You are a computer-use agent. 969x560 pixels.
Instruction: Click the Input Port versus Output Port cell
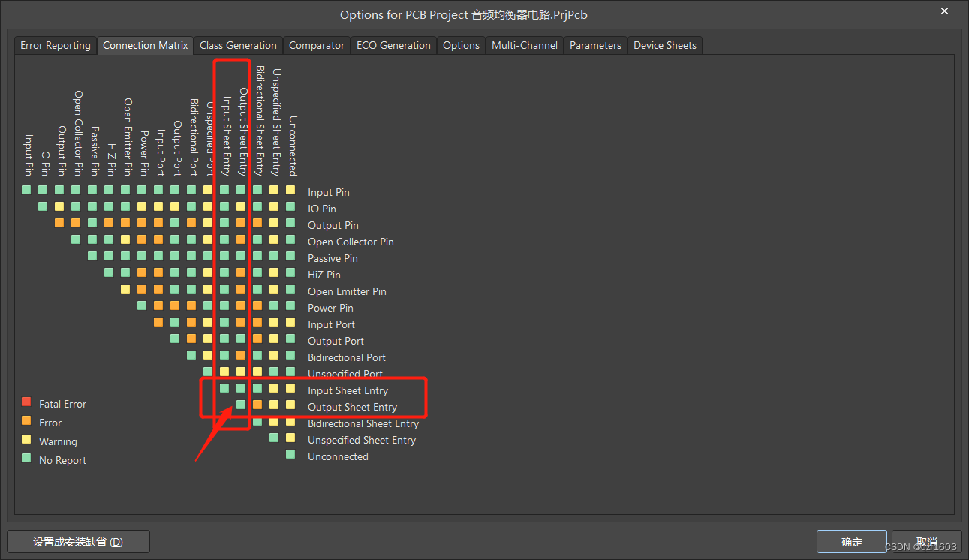click(x=174, y=323)
